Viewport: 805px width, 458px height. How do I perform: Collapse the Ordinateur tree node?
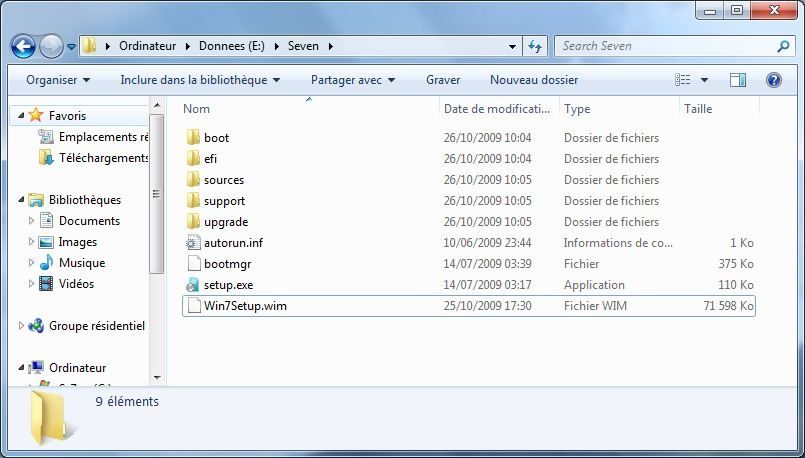(x=21, y=368)
